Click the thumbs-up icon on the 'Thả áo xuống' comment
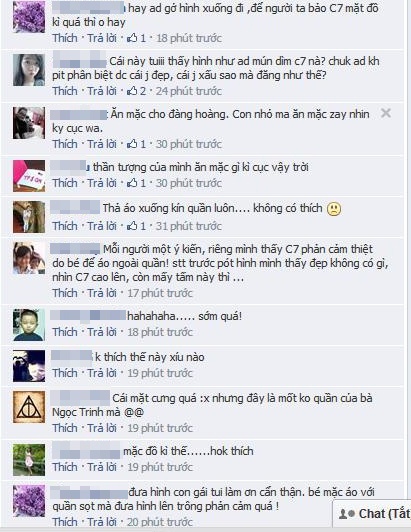This screenshot has height=532, width=411. click(x=132, y=226)
